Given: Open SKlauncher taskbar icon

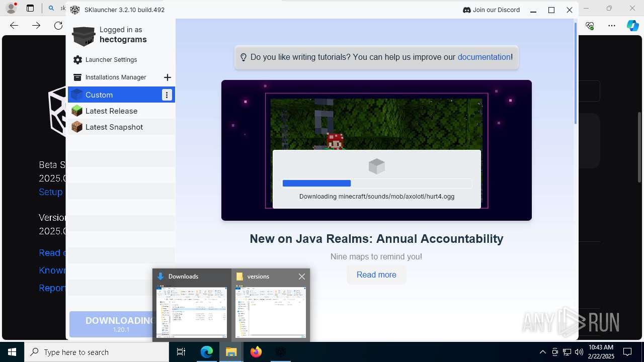Looking at the screenshot, I should pyautogui.click(x=281, y=352).
